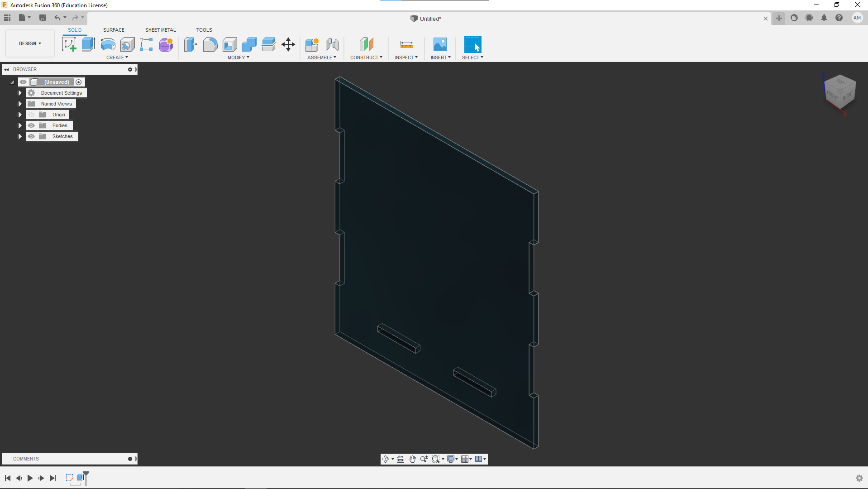Expand the Sketches node

click(19, 136)
